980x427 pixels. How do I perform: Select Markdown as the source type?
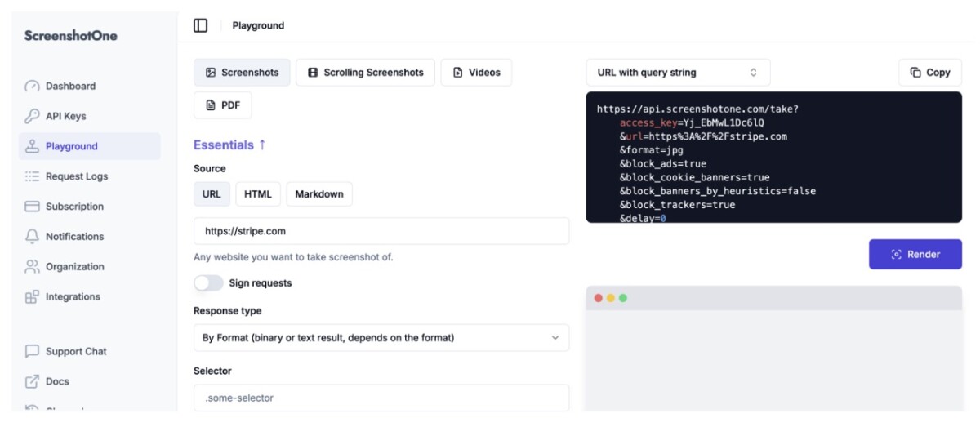pos(318,194)
